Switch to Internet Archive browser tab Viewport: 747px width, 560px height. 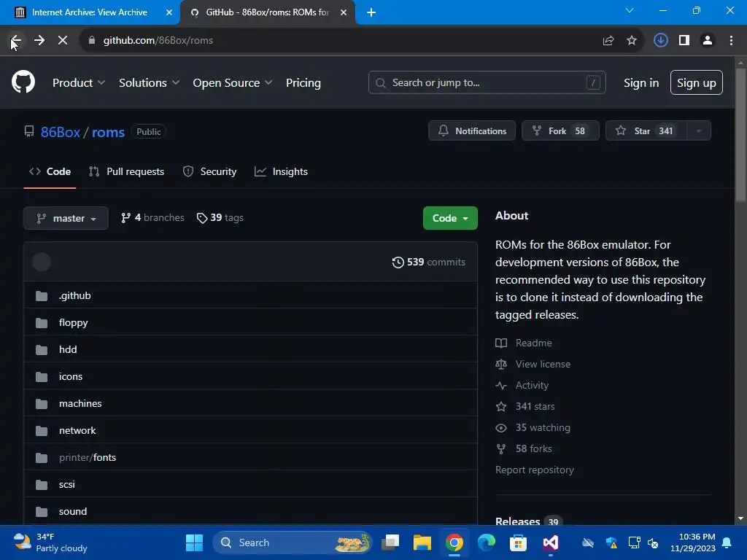pos(90,12)
